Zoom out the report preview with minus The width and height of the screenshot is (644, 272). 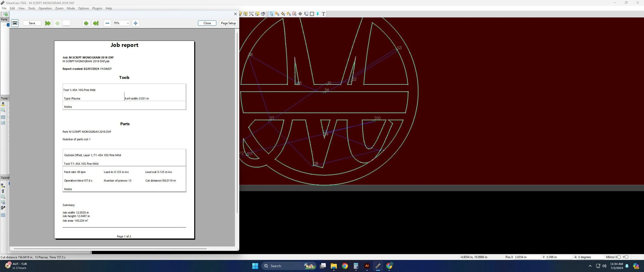point(107,23)
